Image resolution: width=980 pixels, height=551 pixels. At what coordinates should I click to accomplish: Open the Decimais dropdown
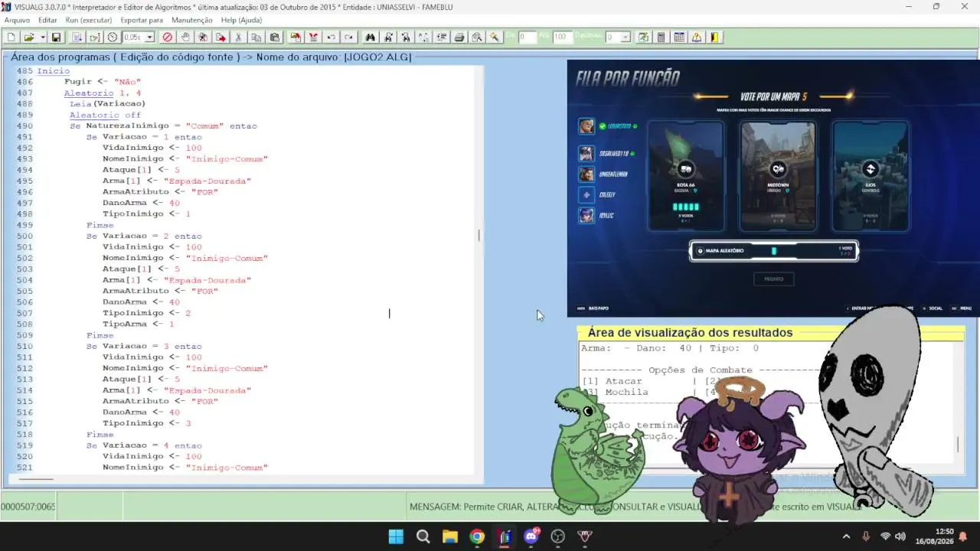625,37
